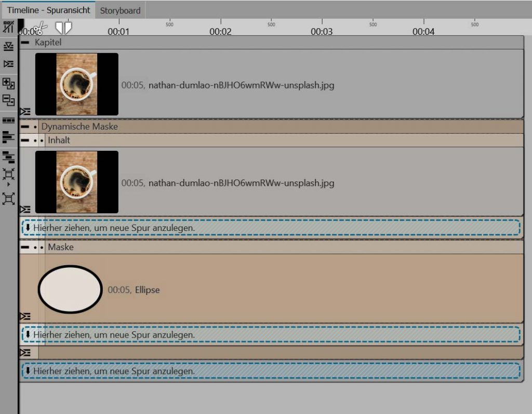Collapse the Dynamische Maske group
532x414 pixels.
click(x=25, y=126)
